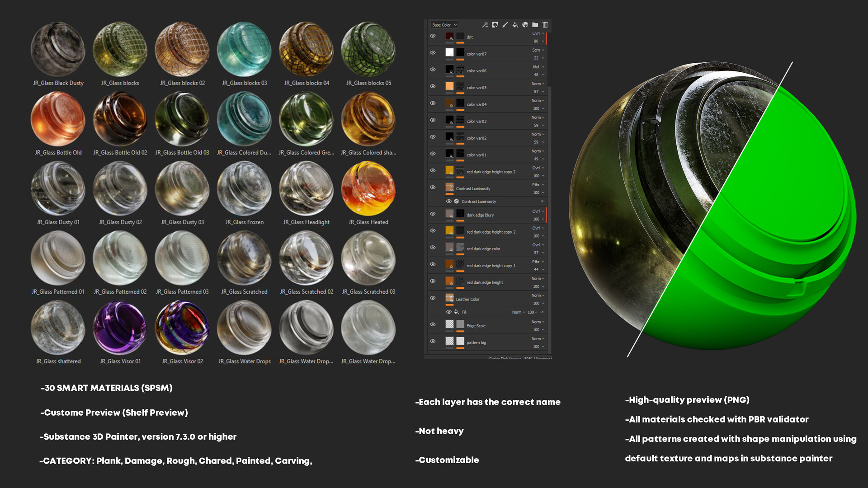Screen dimensions: 868x488
Task: Select the JR_Glass Visor 01 material thumbnail
Action: [120, 329]
